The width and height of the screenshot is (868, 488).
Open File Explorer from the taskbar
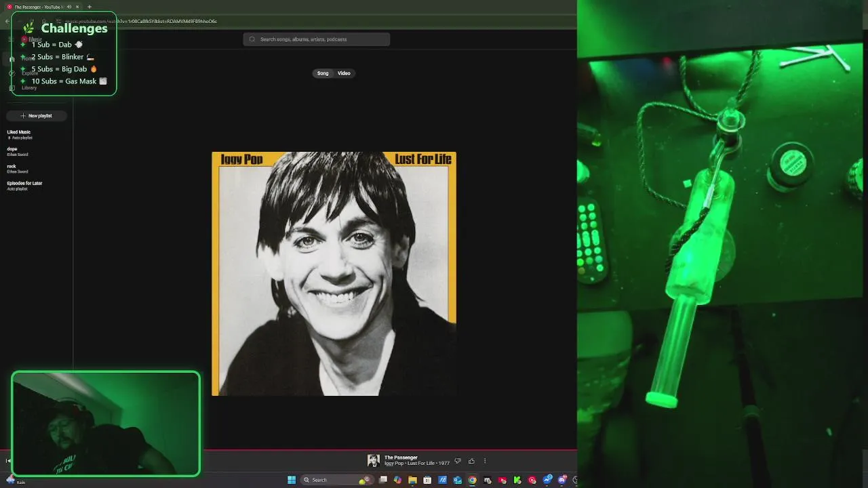point(412,480)
